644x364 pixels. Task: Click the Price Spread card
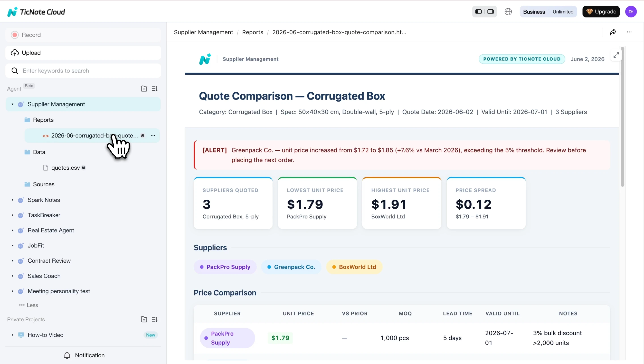[486, 203]
